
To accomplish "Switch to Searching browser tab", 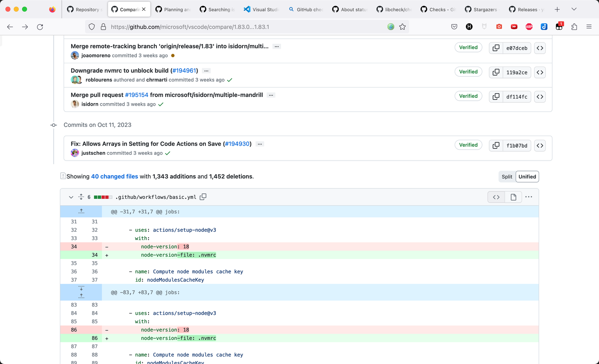I will coord(218,9).
